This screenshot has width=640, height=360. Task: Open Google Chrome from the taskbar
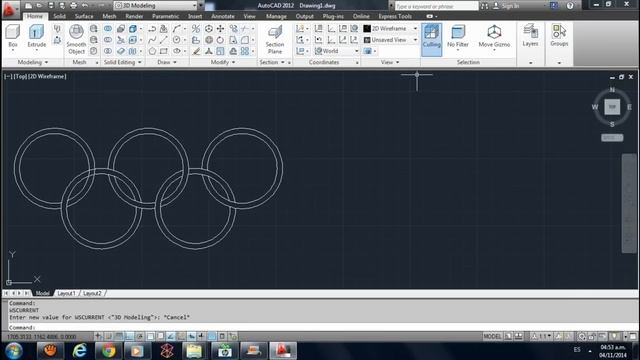[109, 351]
